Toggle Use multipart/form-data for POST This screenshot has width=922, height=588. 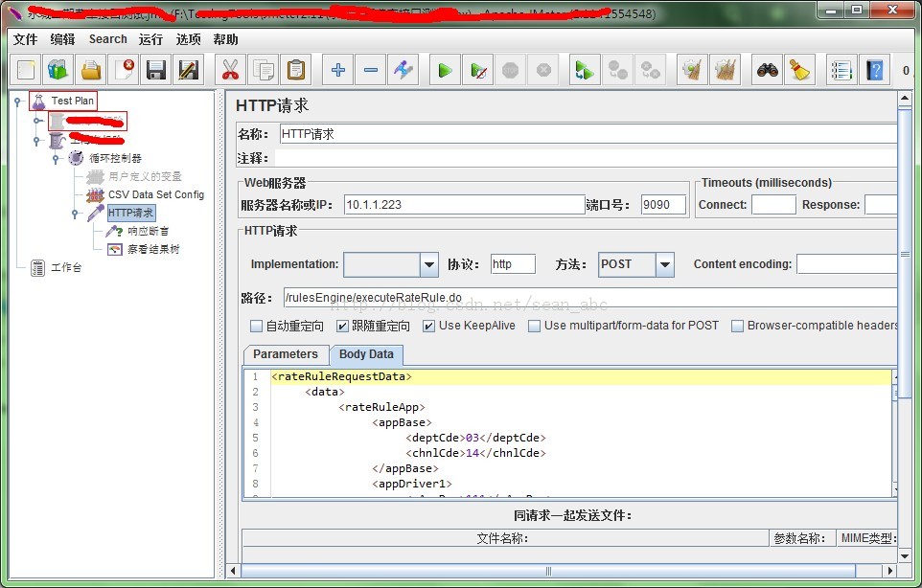pyautogui.click(x=534, y=327)
